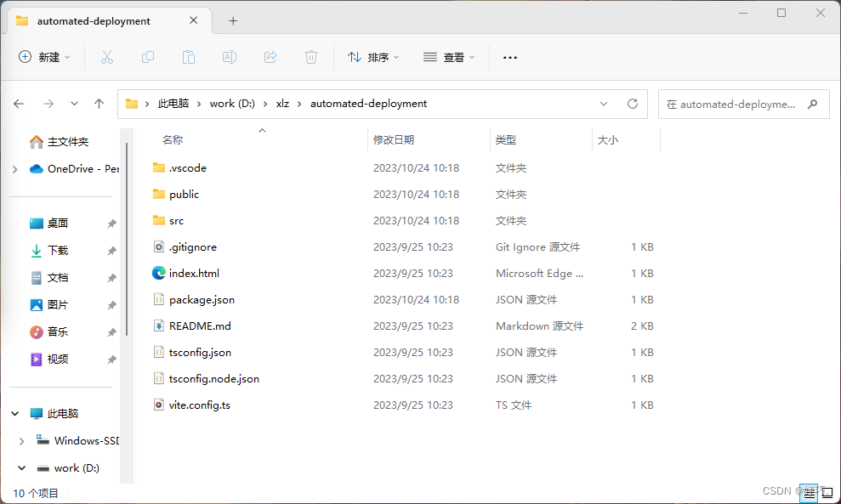
Task: Select tsconfig.json file name
Action: [x=200, y=352]
